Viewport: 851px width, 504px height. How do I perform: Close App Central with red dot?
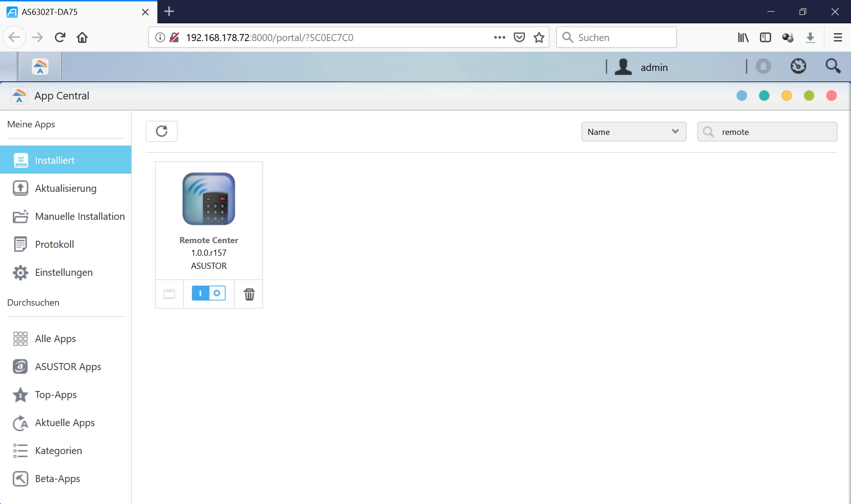click(831, 96)
